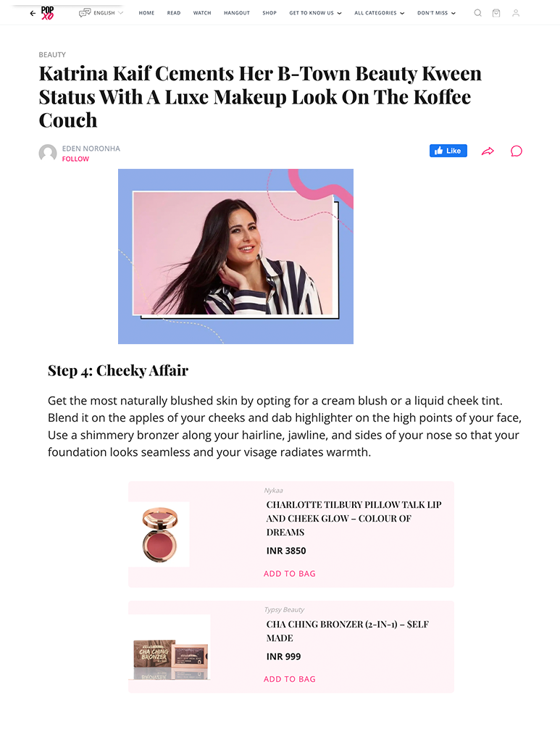Viewport: 560px width, 742px height.
Task: Click the language chat bubble icon
Action: tap(85, 13)
